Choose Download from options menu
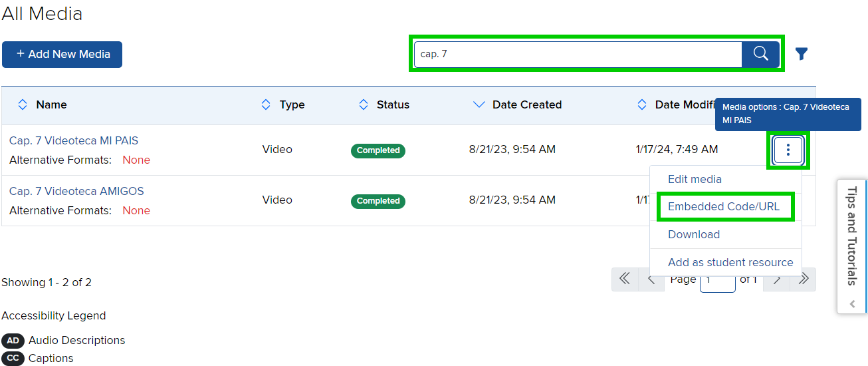Screen dimensions: 868x366 pos(694,234)
